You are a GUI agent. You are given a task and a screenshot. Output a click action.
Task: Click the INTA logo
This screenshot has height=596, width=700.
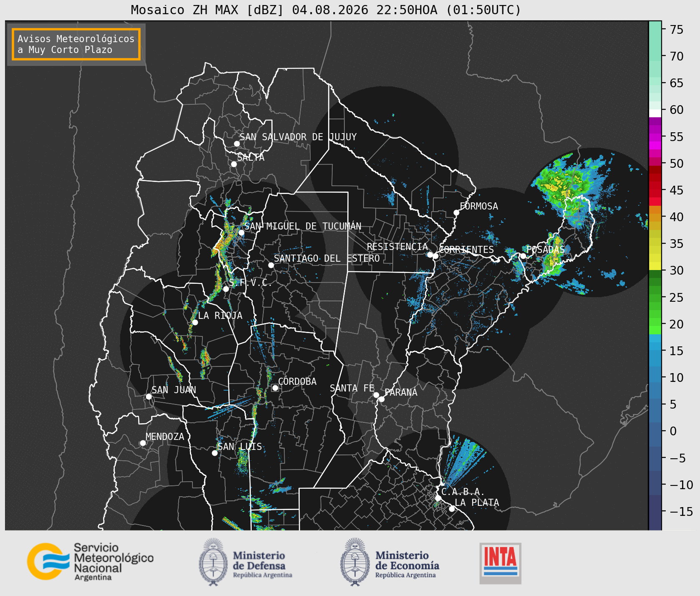pyautogui.click(x=500, y=563)
